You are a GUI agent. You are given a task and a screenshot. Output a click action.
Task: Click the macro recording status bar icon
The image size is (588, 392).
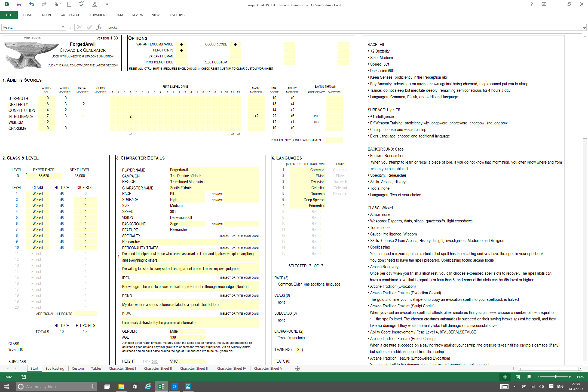coord(24,377)
